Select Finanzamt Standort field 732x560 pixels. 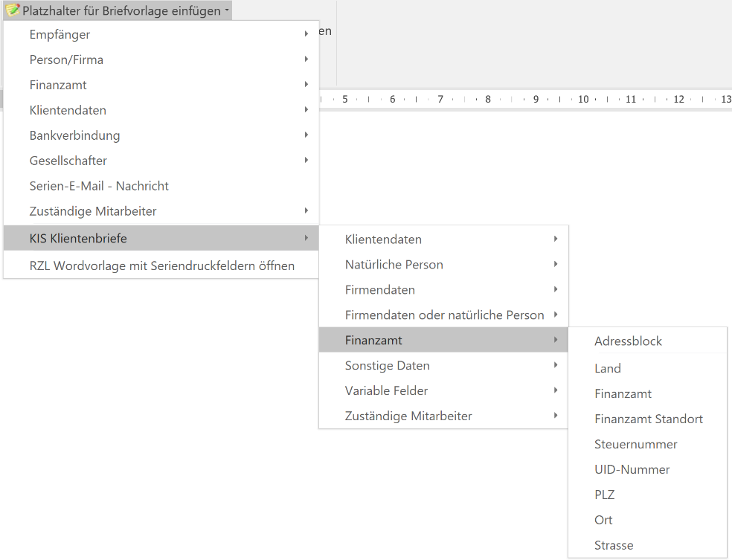(x=648, y=419)
